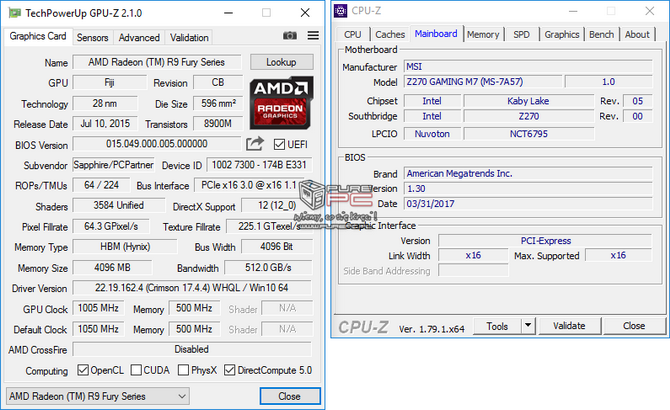Click the AMD Radeon Graphics logo
670x410 pixels.
click(281, 103)
